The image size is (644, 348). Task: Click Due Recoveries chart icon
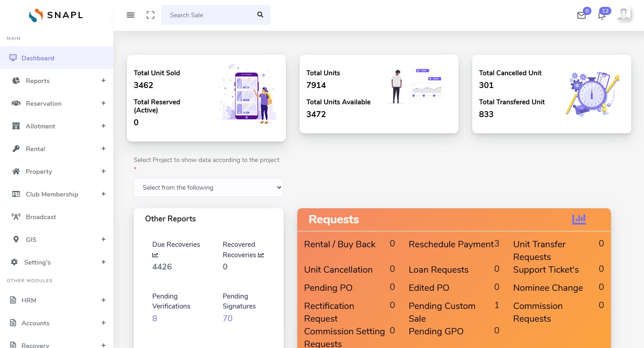[155, 255]
